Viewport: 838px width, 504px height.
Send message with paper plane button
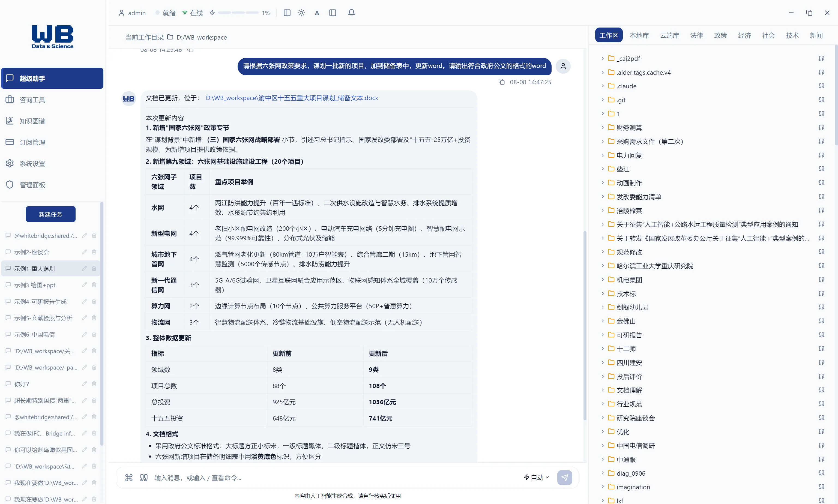tap(565, 478)
